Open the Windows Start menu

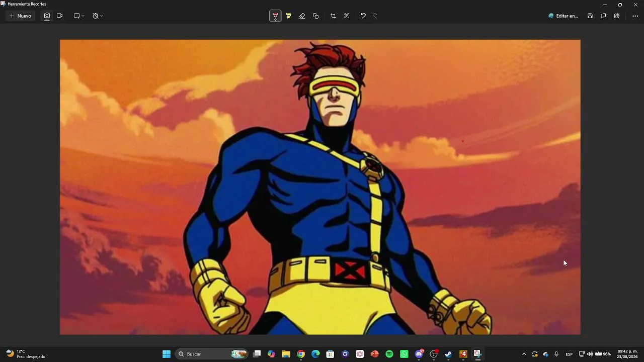(x=167, y=354)
